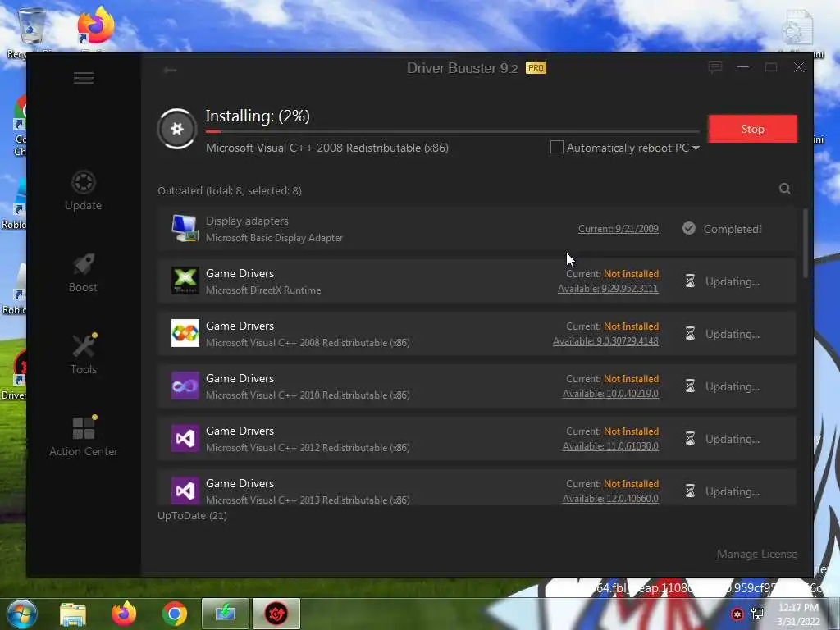Click the Completed checkmark for Display adapters
Viewport: 840px width, 630px height.
click(689, 229)
